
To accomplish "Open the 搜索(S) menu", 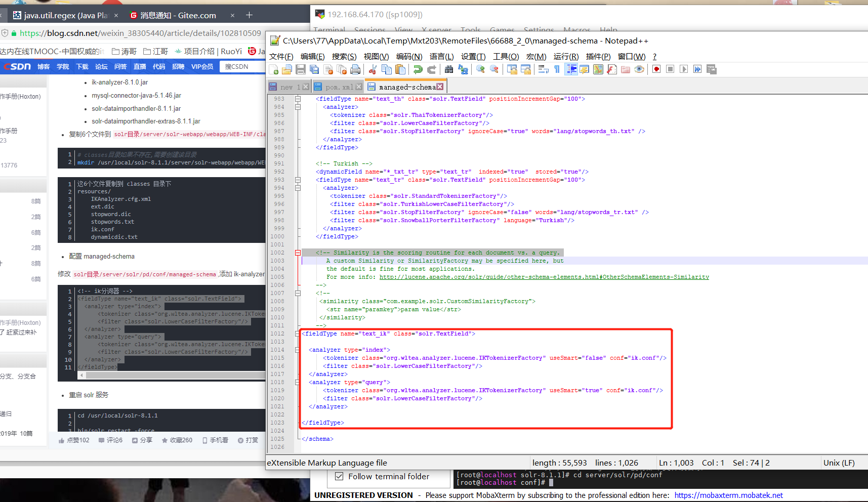I will pyautogui.click(x=344, y=56).
